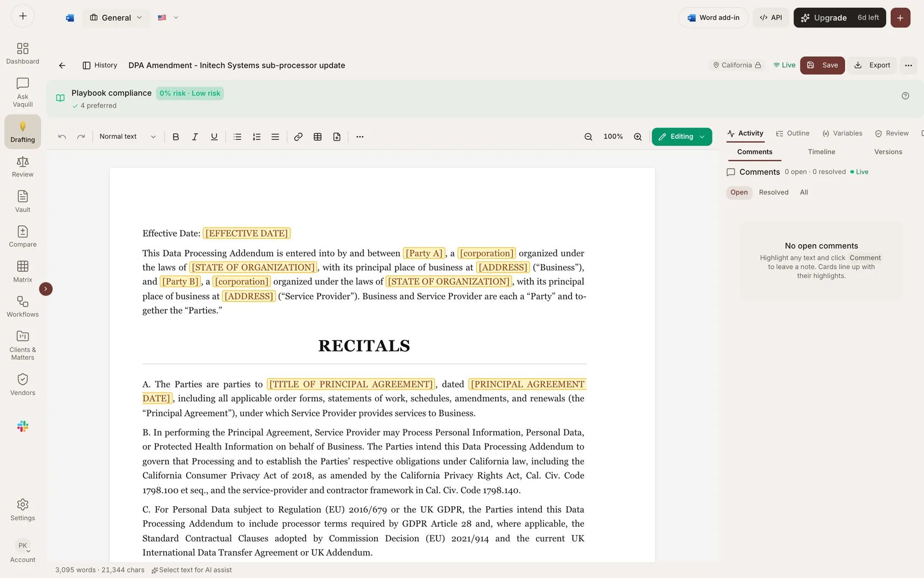Save the document
Image resolution: width=924 pixels, height=578 pixels.
822,65
